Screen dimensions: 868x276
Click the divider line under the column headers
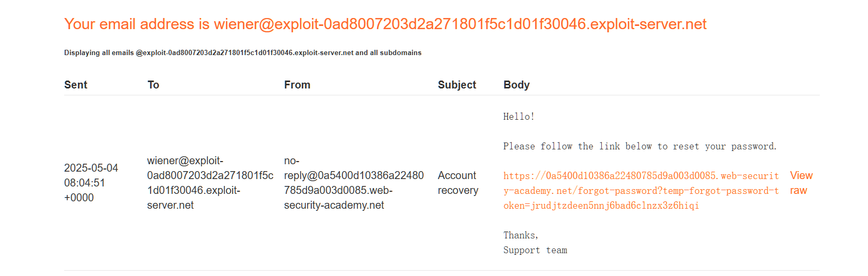coord(442,95)
